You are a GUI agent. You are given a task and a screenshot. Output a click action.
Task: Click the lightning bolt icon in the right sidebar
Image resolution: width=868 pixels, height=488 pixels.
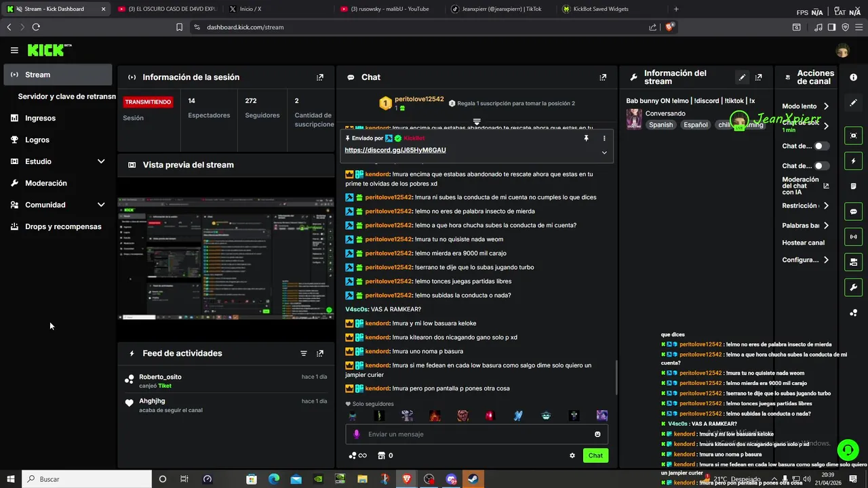tap(853, 161)
